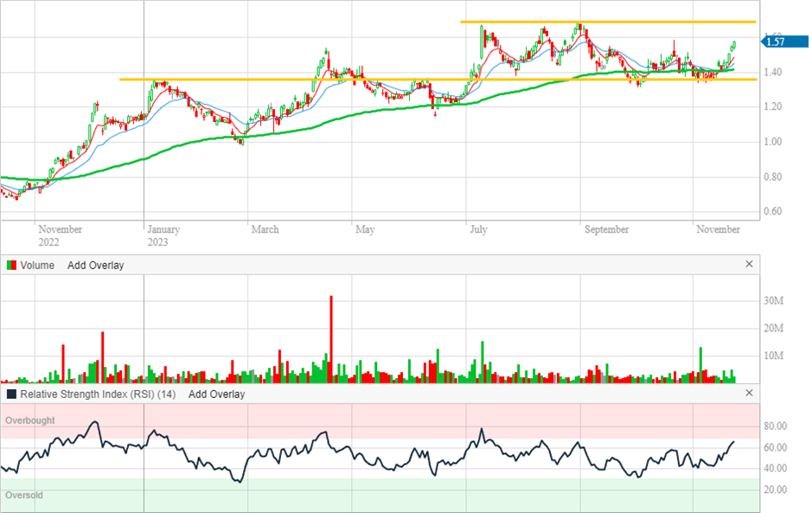Viewport: 812px width, 513px height.
Task: Click the Volume red-green legend icon
Action: point(11,266)
